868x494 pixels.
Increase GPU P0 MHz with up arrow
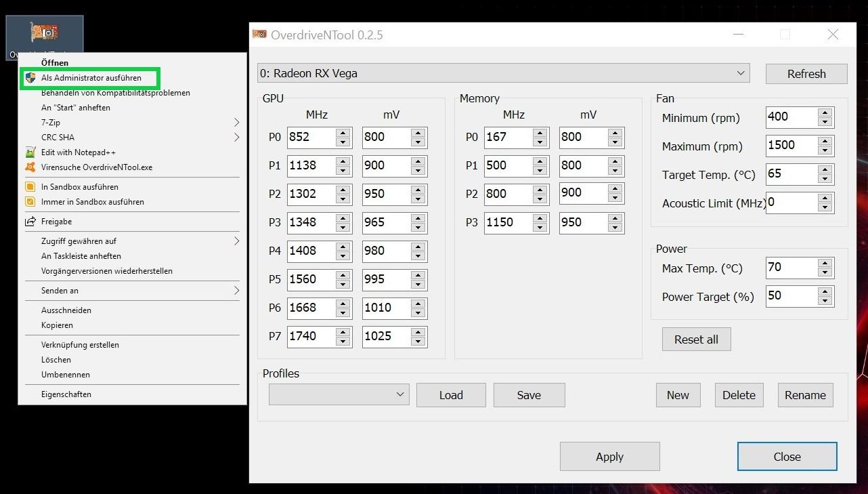[x=343, y=133]
